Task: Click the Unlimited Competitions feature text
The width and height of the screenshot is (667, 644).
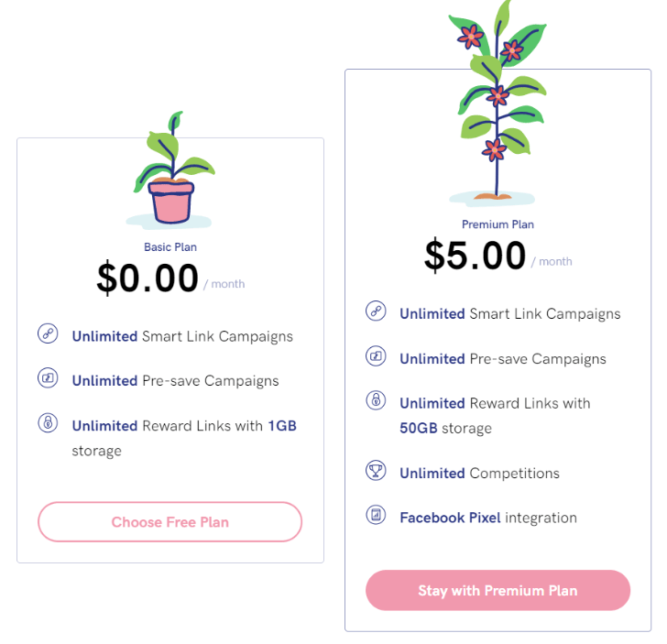Action: [x=479, y=474]
